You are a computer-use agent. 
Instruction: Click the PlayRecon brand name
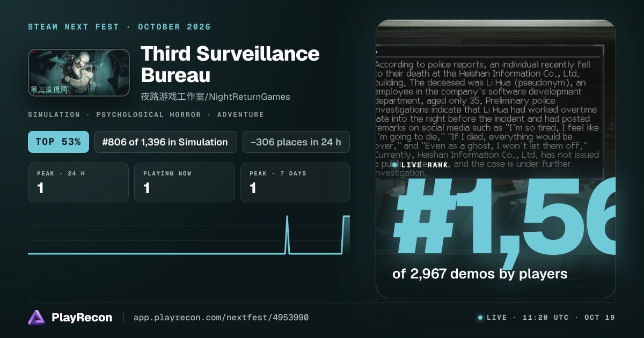pyautogui.click(x=82, y=318)
